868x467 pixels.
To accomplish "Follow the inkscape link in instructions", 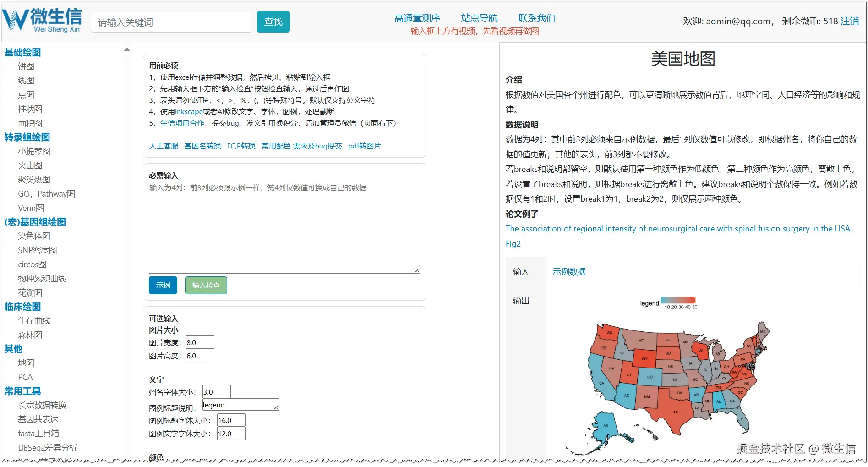I will [x=189, y=112].
